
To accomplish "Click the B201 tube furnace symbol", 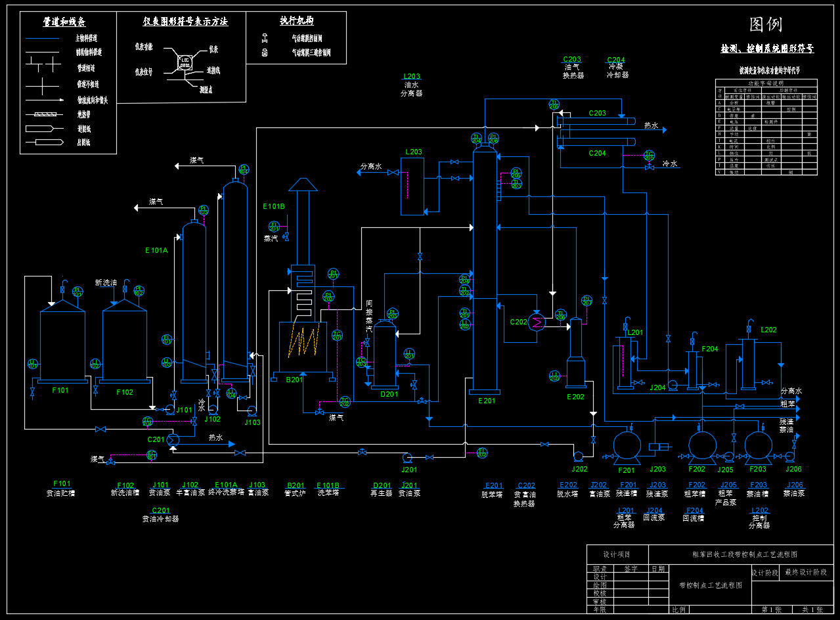I will click(303, 347).
